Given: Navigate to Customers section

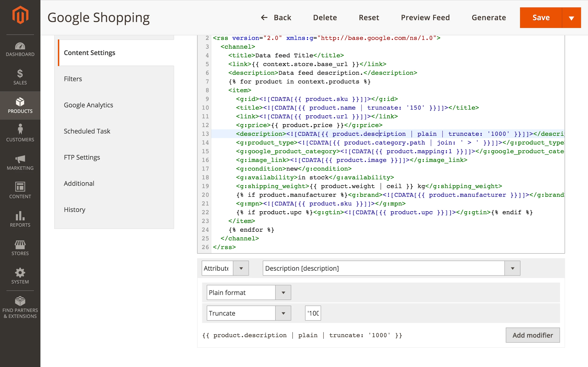Looking at the screenshot, I should tap(20, 134).
